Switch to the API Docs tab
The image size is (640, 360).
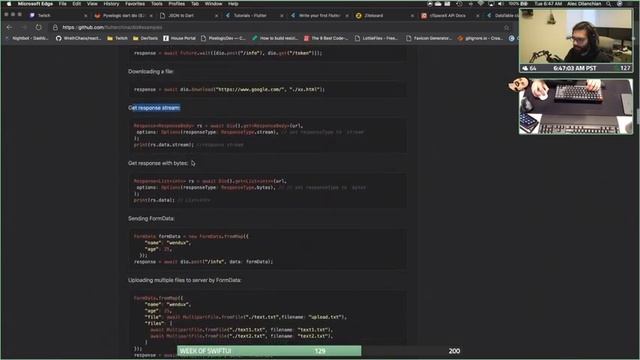coord(449,16)
